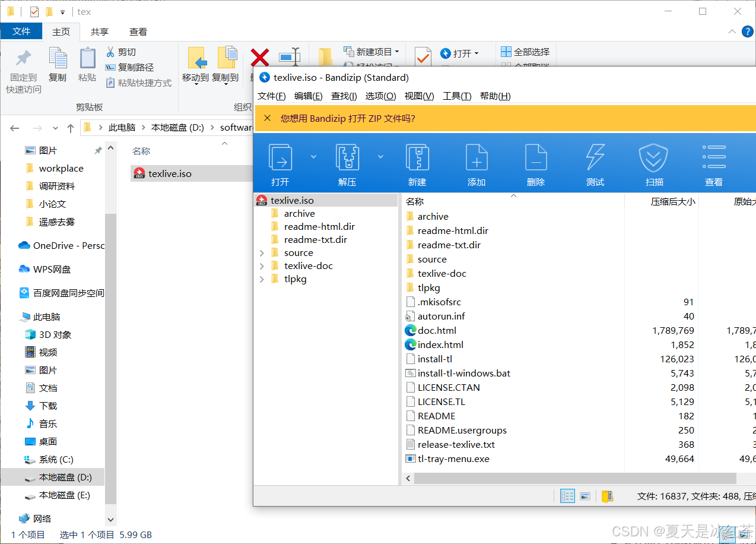This screenshot has width=756, height=544.
Task: Open dropdown arrow beside Bandizip 解压
Action: point(380,157)
